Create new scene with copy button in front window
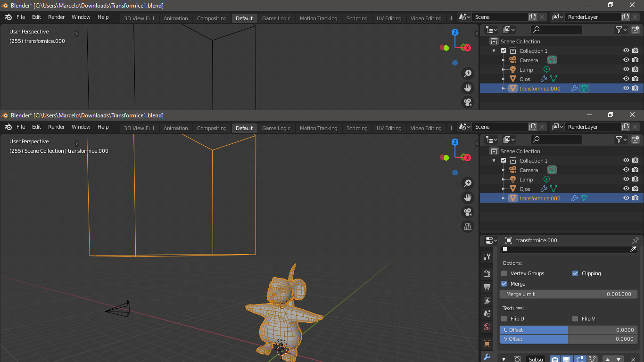 click(533, 127)
